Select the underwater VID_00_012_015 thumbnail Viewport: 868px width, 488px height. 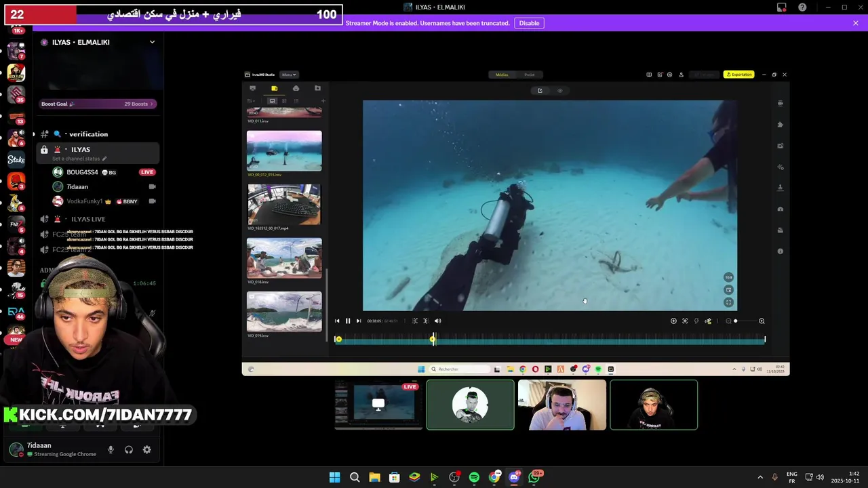point(284,150)
